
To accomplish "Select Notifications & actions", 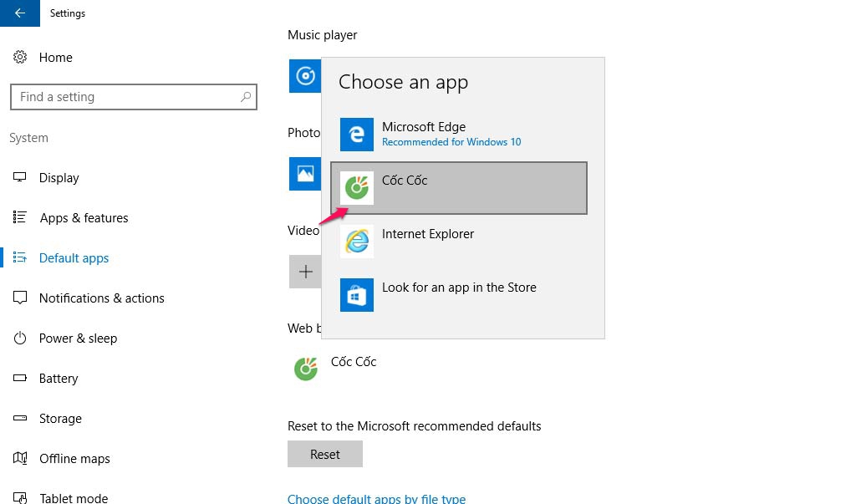I will (x=101, y=298).
